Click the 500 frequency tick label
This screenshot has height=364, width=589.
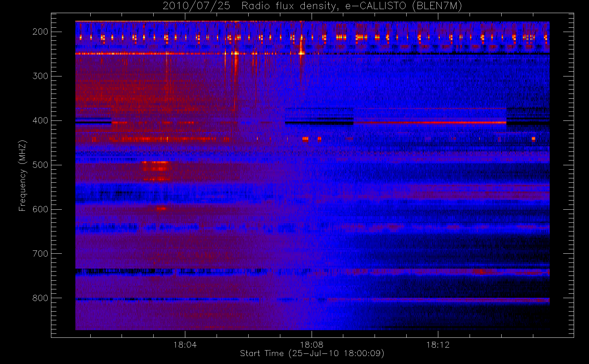tap(40, 165)
